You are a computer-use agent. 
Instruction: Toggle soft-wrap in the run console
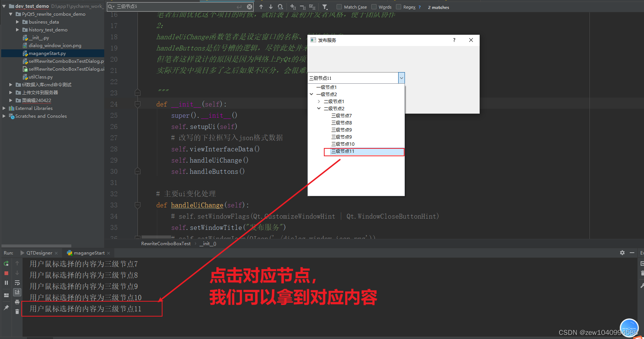[x=17, y=283]
